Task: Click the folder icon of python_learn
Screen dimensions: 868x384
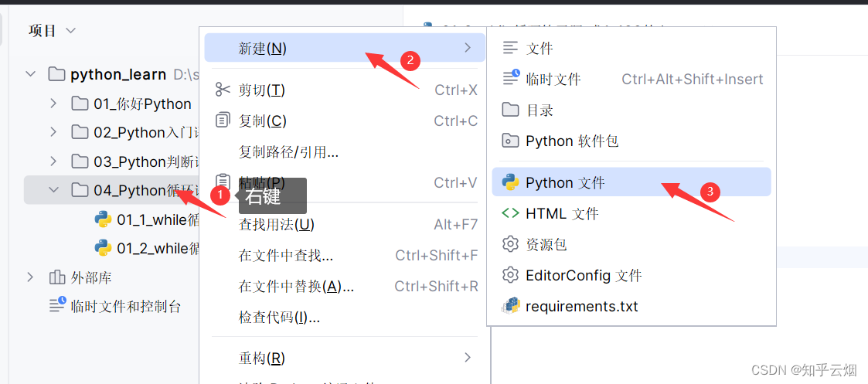Action: coord(56,74)
